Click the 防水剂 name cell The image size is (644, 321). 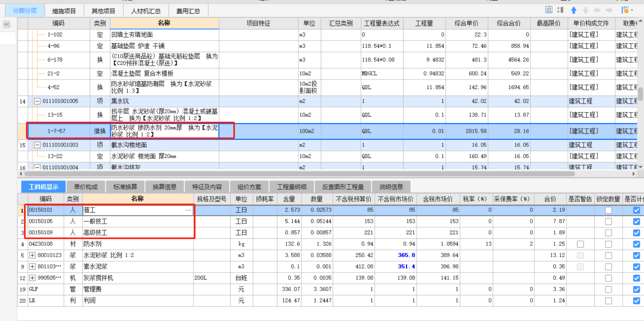138,244
